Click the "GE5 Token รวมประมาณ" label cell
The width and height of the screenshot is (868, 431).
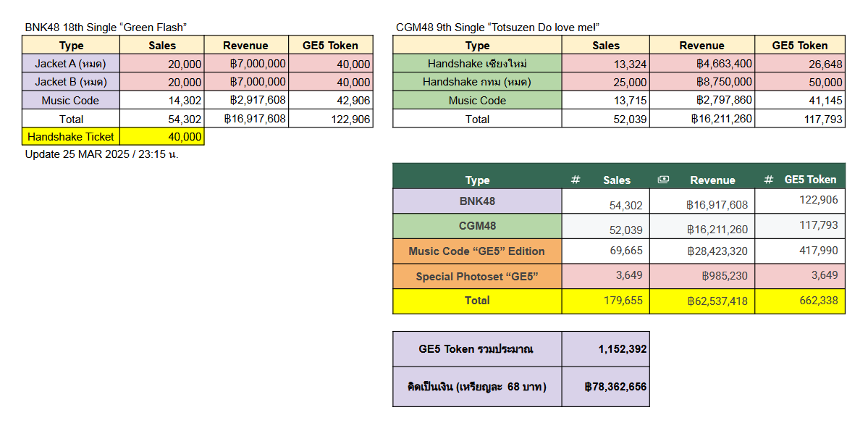(477, 349)
